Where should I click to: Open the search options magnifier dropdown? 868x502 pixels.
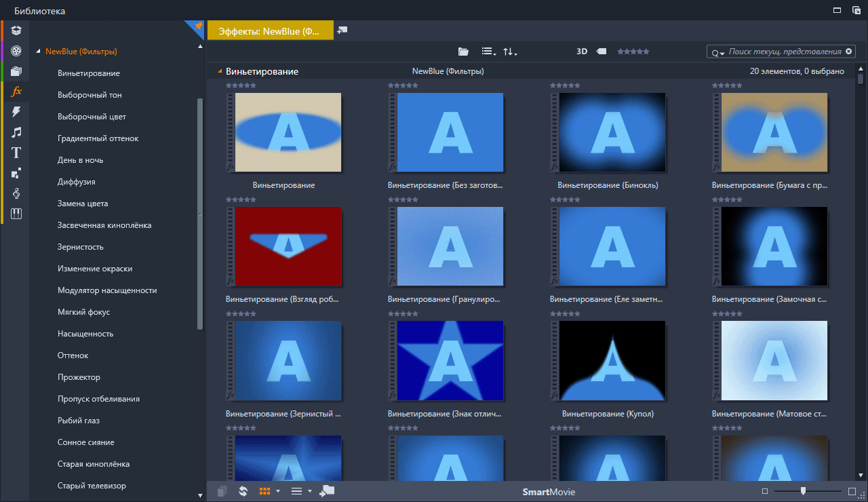[717, 52]
